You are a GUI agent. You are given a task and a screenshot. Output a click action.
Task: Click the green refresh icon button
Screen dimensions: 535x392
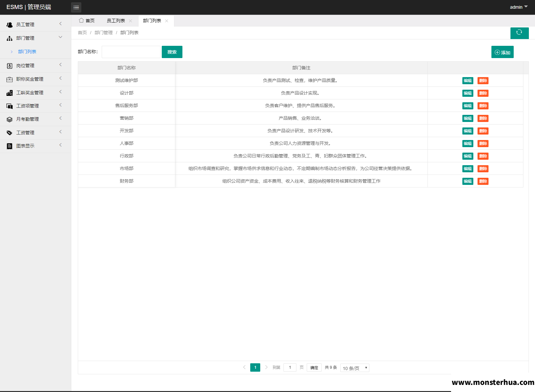click(x=520, y=33)
